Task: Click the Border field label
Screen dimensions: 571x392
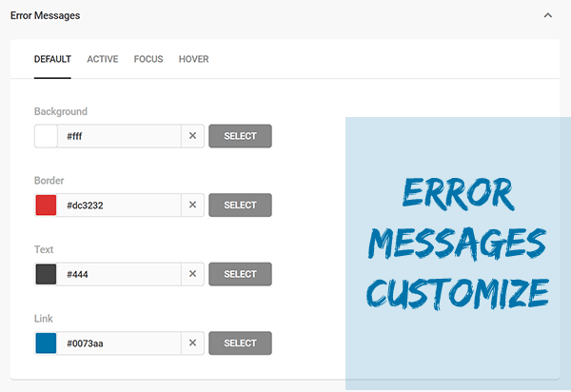Action: pos(49,181)
